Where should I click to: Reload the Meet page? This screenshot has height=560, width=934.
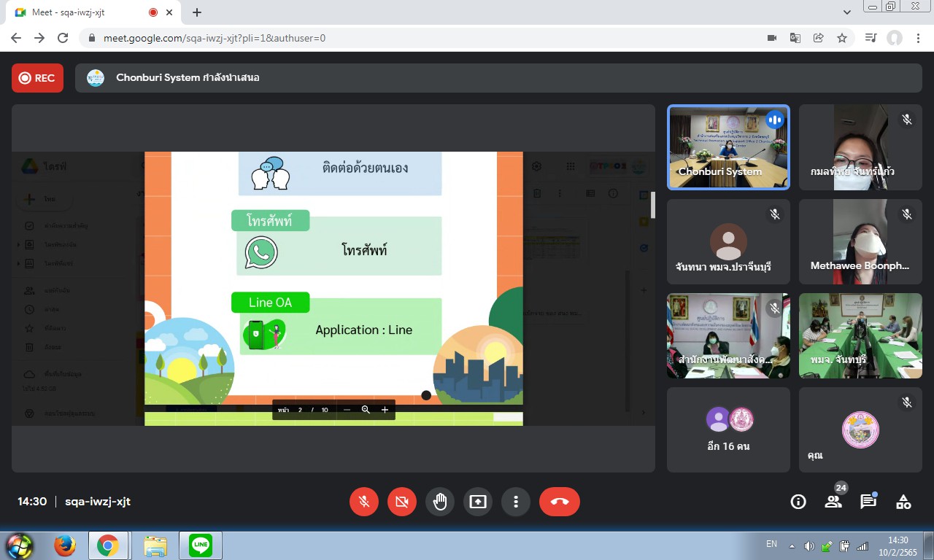[63, 38]
